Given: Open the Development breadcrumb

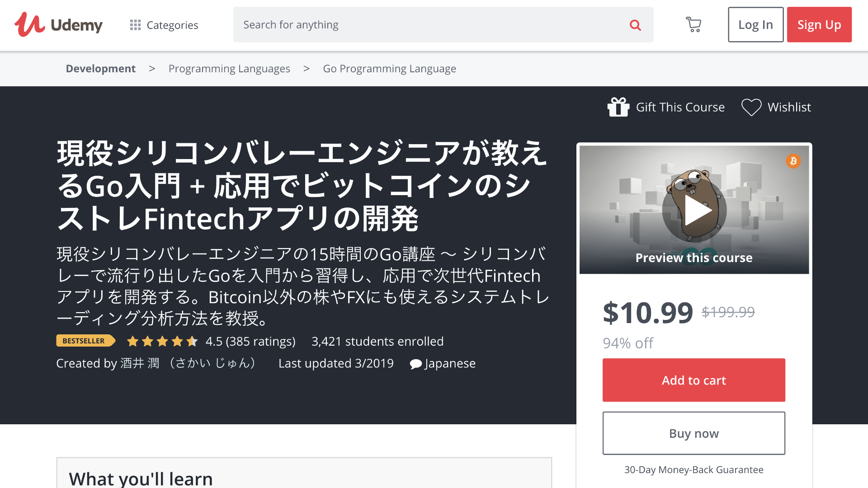Looking at the screenshot, I should pyautogui.click(x=100, y=69).
